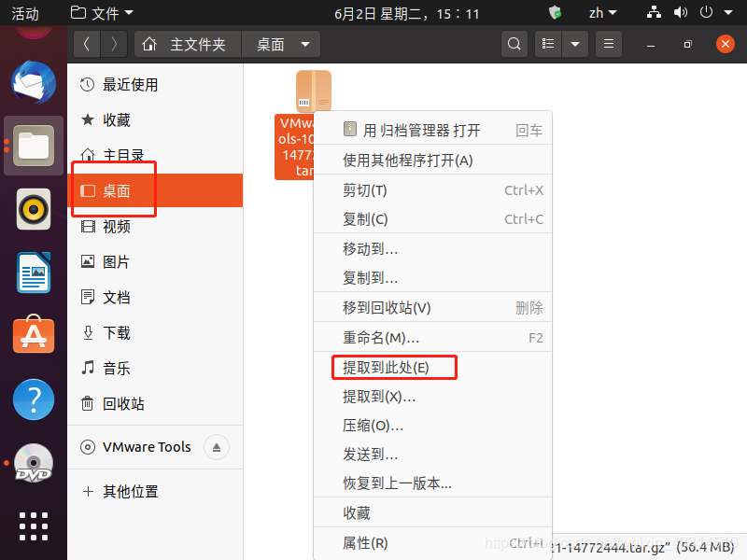Open the 桌面 path bar dropdown
Viewport: 747px width, 560px height.
click(x=304, y=44)
